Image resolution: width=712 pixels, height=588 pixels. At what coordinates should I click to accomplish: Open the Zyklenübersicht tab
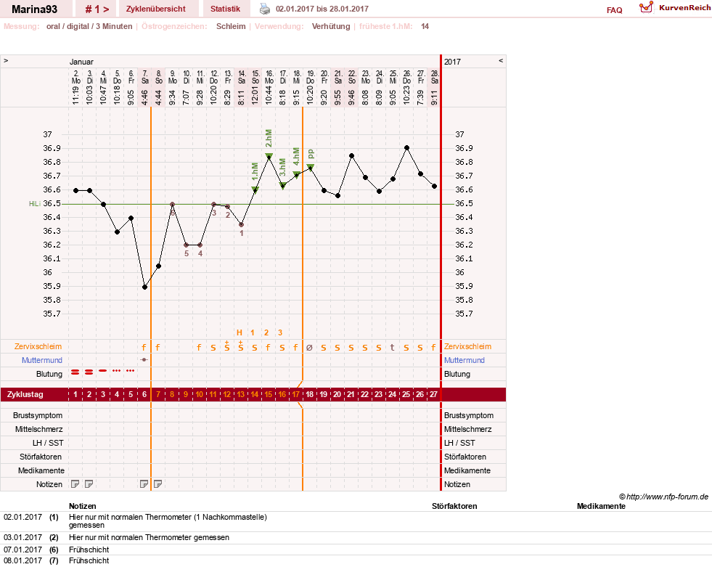[x=156, y=9]
